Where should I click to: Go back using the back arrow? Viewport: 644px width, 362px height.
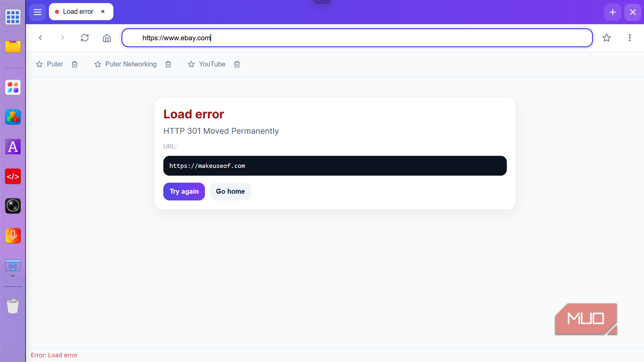pyautogui.click(x=40, y=38)
